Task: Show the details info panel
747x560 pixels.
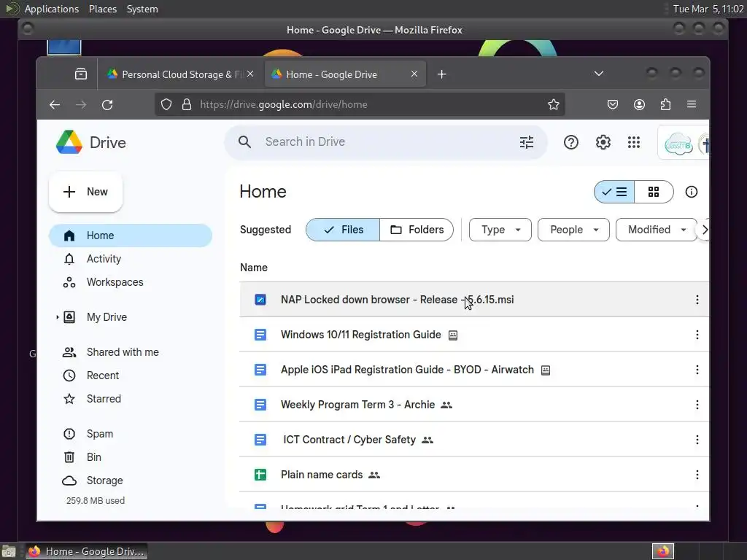Action: [x=692, y=192]
